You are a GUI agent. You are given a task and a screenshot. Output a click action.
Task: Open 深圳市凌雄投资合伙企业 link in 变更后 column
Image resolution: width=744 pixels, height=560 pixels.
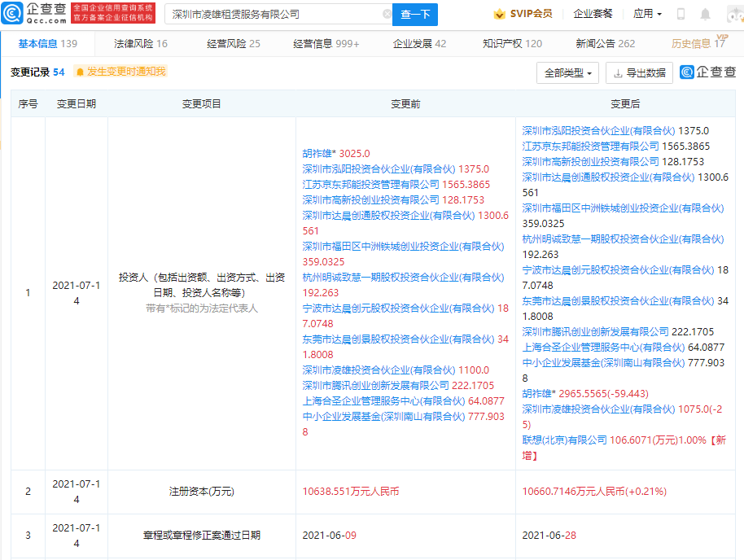(598, 409)
